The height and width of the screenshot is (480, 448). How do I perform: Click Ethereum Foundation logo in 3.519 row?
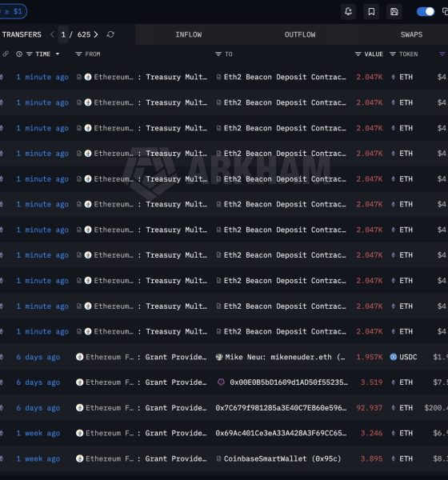80,382
